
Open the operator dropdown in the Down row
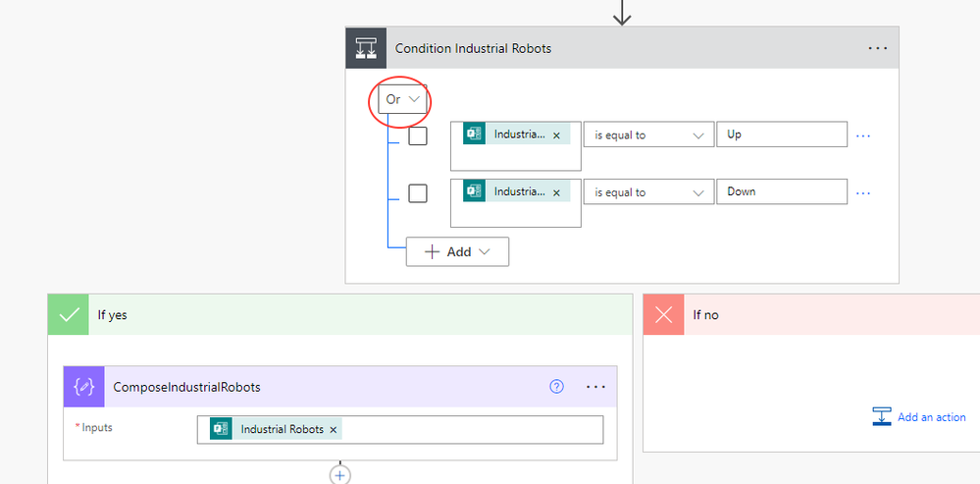(648, 192)
